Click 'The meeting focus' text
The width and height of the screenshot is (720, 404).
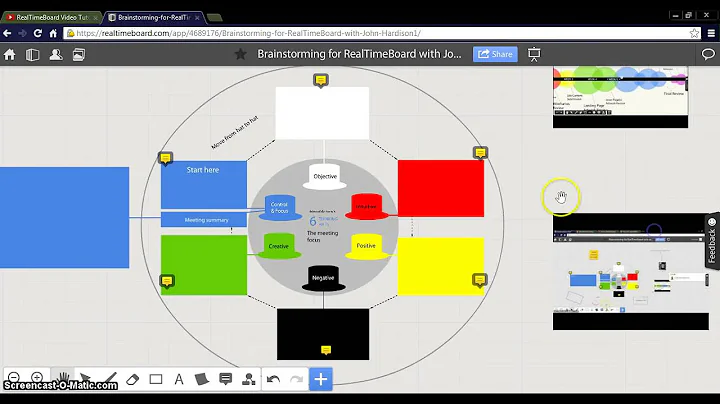pyautogui.click(x=322, y=236)
